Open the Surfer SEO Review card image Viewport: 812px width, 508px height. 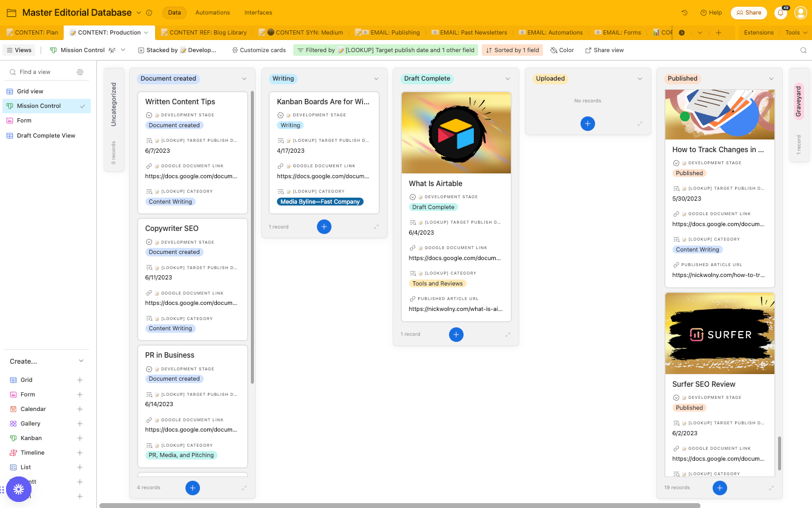720,333
